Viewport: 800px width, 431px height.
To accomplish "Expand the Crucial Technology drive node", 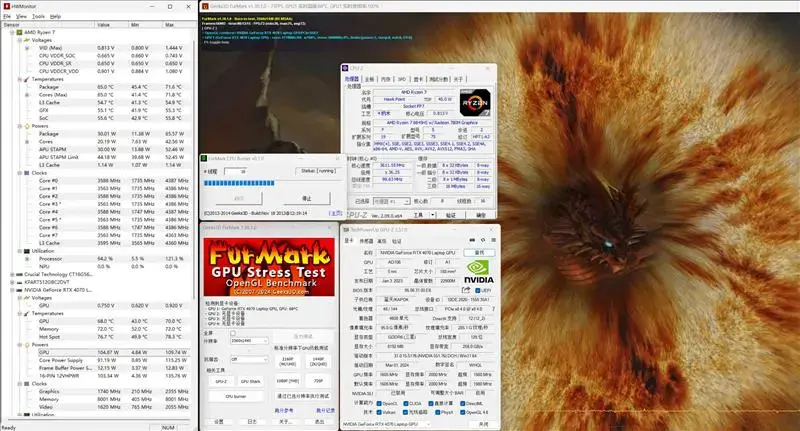I will [x=12, y=274].
